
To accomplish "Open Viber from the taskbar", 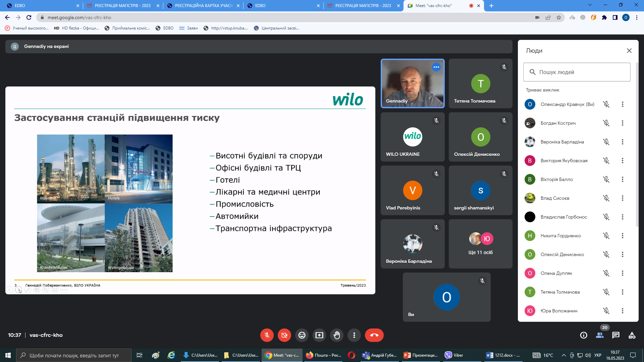I will tap(454, 355).
